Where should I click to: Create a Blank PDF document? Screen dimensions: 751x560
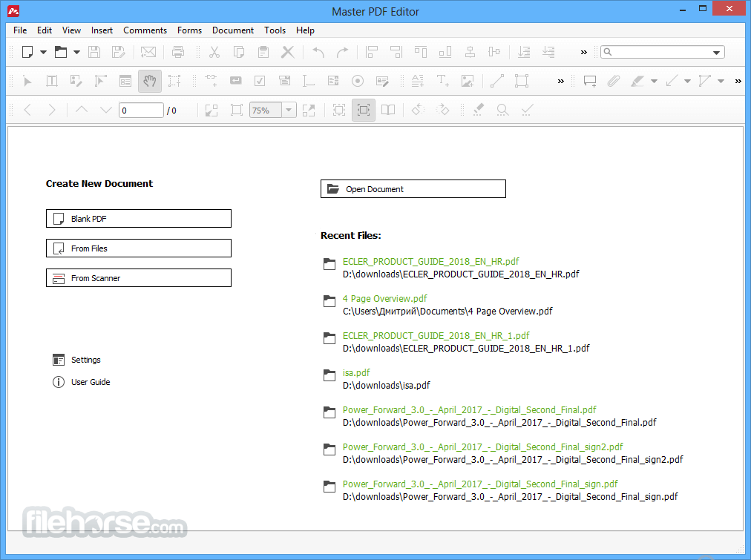[x=139, y=218]
